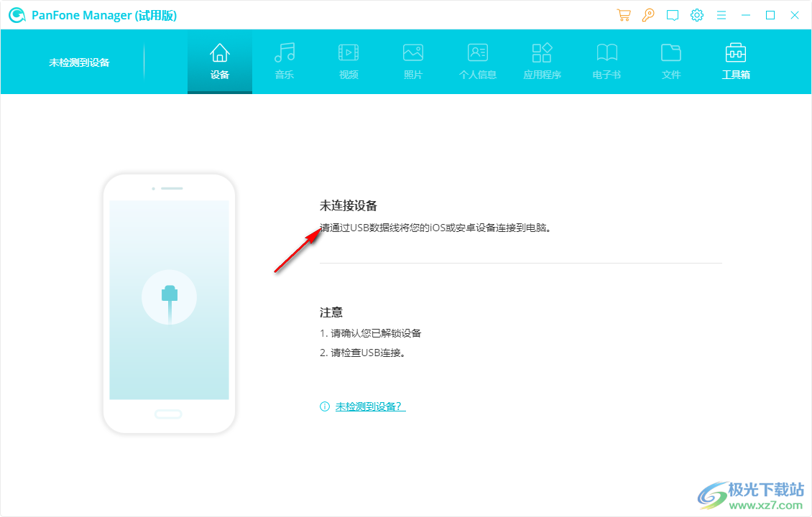This screenshot has width=812, height=517.
Task: Open the 文件 files tab
Action: [671, 62]
